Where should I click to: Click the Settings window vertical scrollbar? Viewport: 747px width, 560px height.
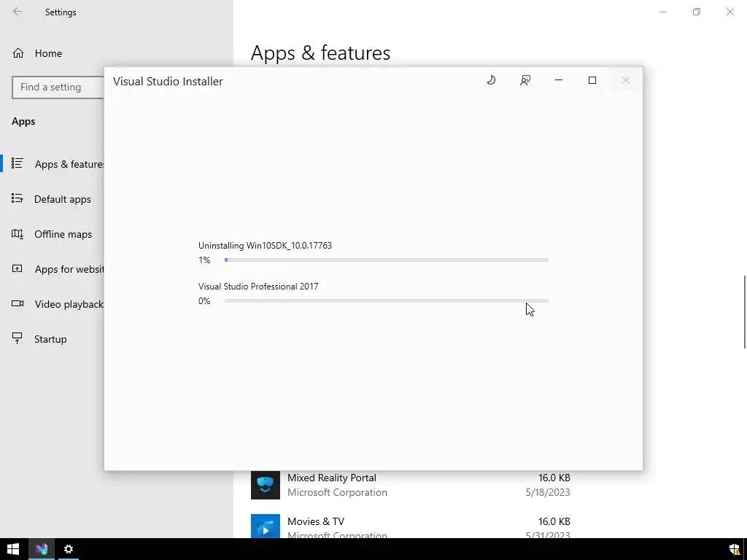(744, 312)
